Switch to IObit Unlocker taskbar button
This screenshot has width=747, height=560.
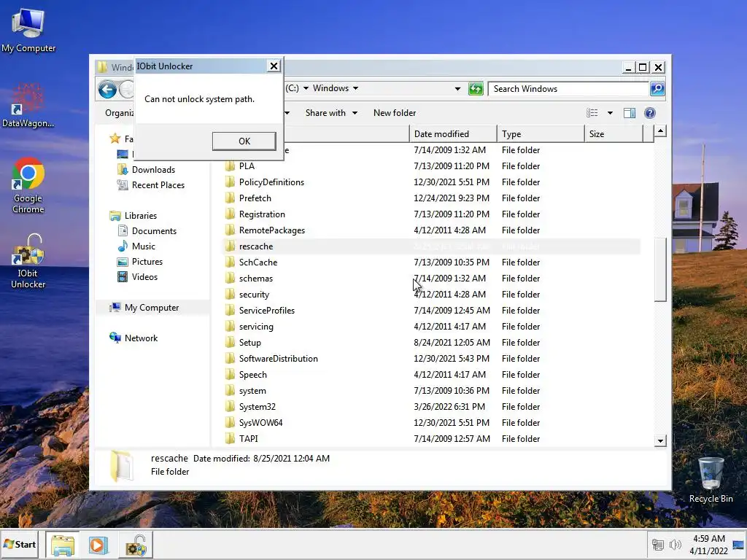pos(136,545)
